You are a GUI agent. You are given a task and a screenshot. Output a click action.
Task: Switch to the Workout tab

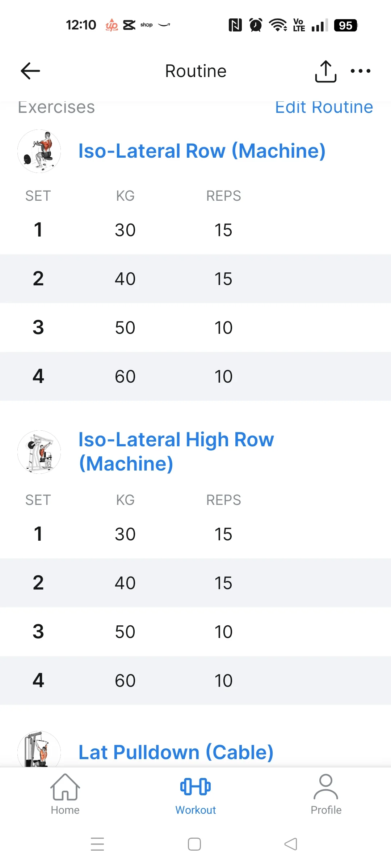[x=195, y=794]
